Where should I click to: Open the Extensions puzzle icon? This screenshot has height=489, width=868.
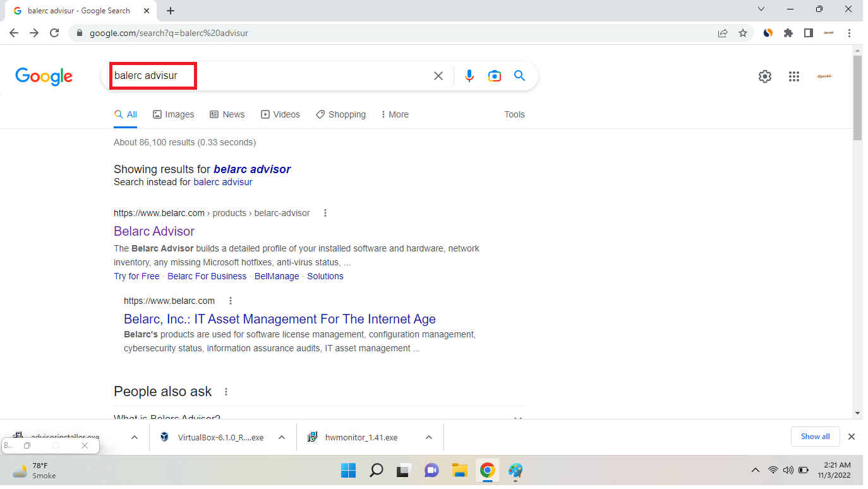point(788,33)
